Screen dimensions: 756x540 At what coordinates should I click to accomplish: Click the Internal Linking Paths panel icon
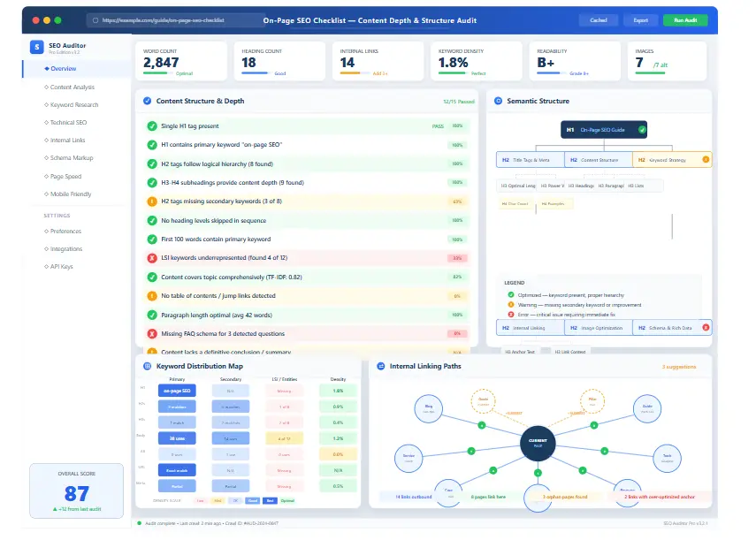click(379, 366)
